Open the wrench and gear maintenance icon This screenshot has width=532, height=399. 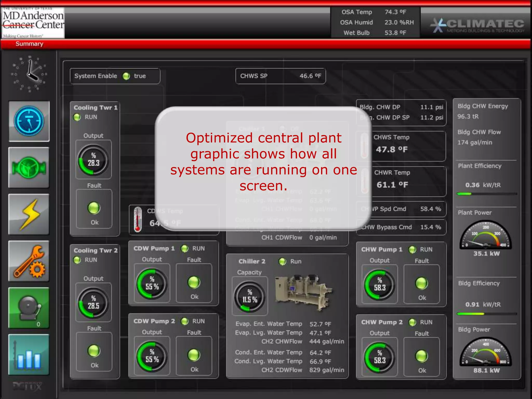click(x=29, y=261)
